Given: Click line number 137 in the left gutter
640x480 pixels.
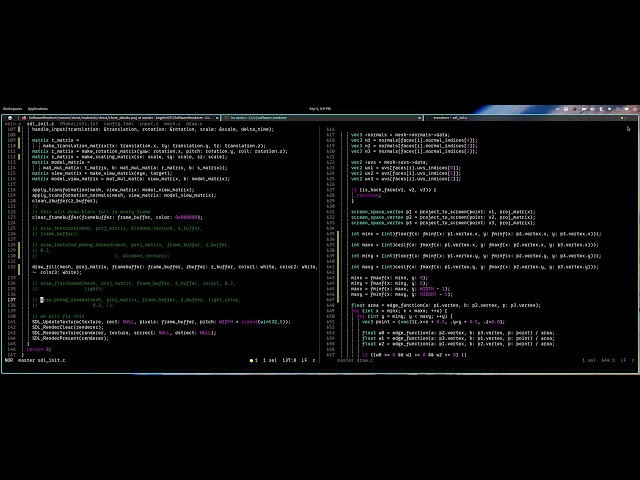Looking at the screenshot, I should pos(11,300).
